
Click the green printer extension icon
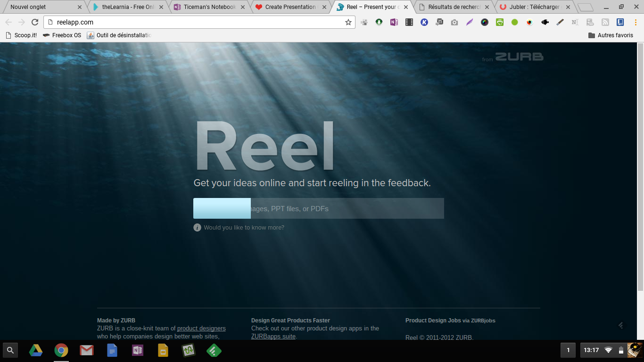pos(500,22)
